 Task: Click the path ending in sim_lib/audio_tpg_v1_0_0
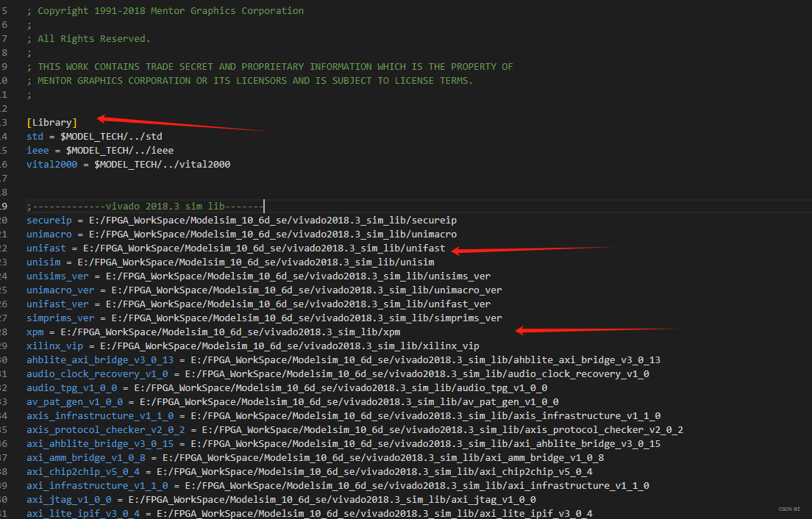(x=341, y=388)
